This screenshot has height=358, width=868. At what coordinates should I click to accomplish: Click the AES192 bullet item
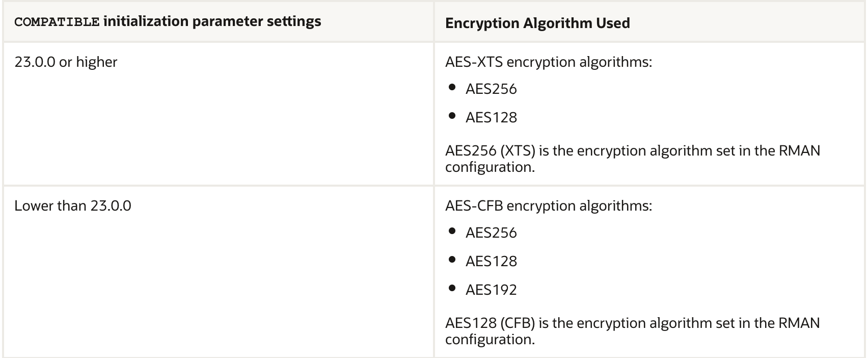pos(491,290)
